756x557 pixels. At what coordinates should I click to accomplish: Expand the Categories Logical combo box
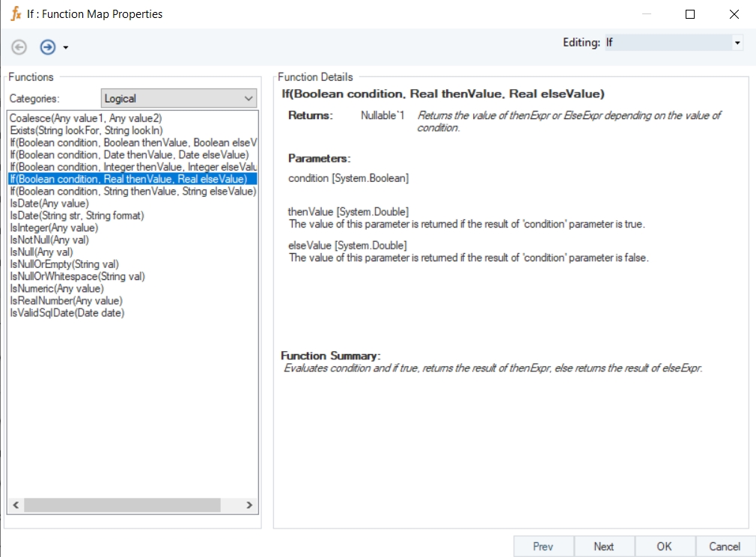coord(178,99)
